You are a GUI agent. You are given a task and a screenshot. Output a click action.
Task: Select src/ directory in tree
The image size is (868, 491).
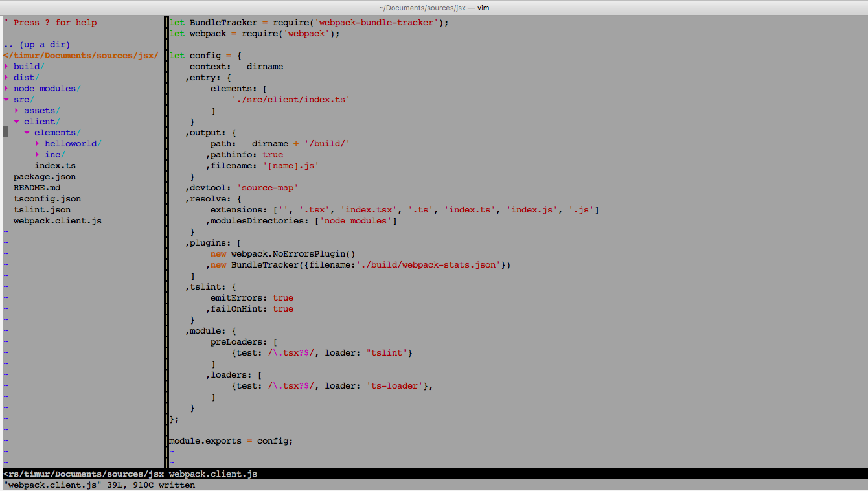(24, 100)
